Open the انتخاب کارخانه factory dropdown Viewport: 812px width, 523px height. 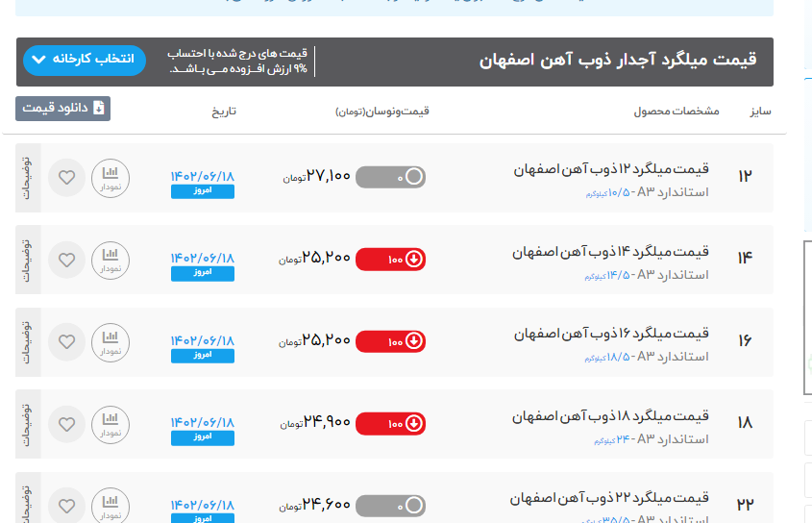pos(82,60)
